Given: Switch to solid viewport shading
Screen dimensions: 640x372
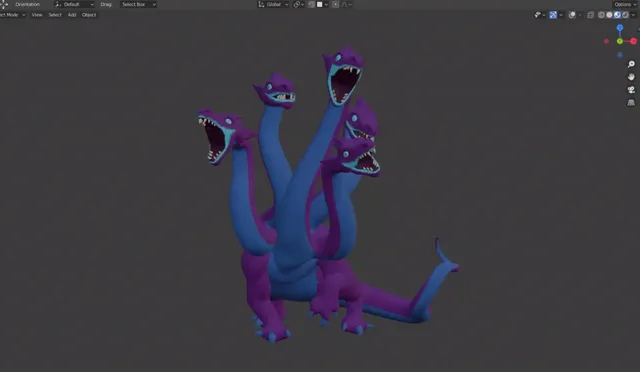Looking at the screenshot, I should pyautogui.click(x=609, y=15).
